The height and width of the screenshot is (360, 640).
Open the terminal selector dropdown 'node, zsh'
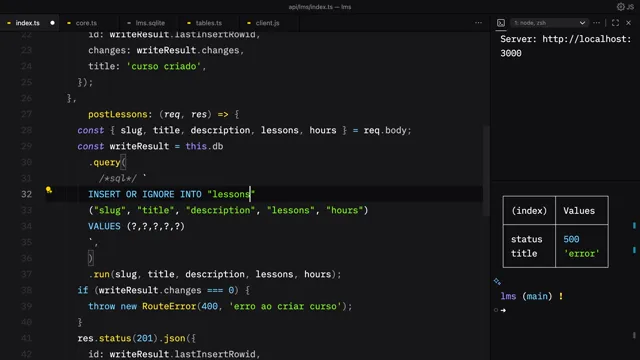(x=549, y=23)
